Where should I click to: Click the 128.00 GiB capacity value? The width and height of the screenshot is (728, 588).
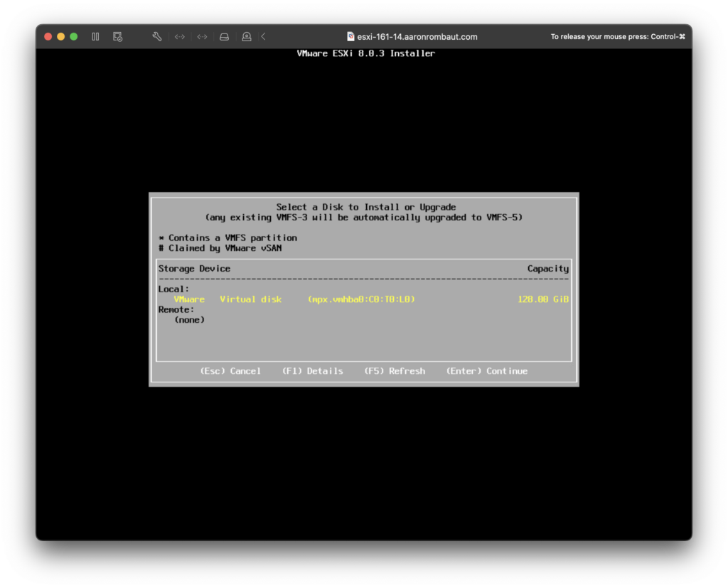tap(543, 299)
